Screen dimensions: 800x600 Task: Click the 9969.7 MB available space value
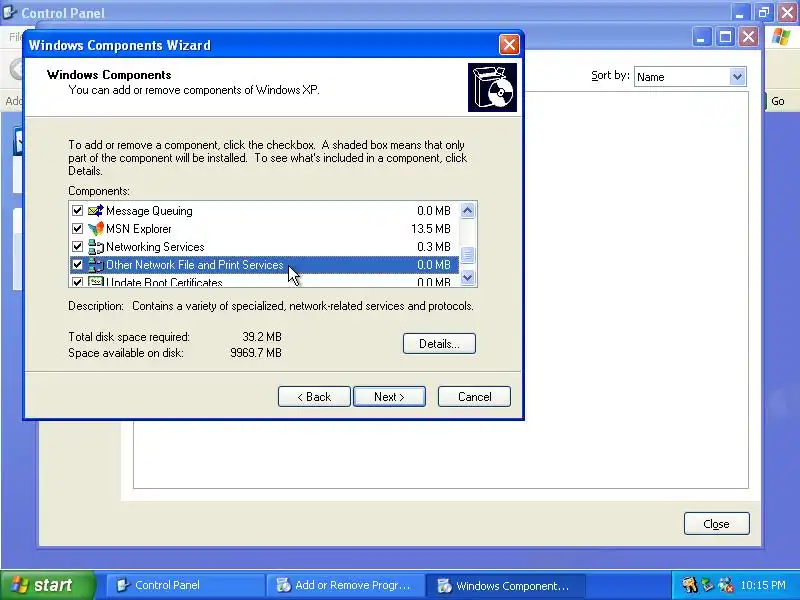click(x=256, y=353)
